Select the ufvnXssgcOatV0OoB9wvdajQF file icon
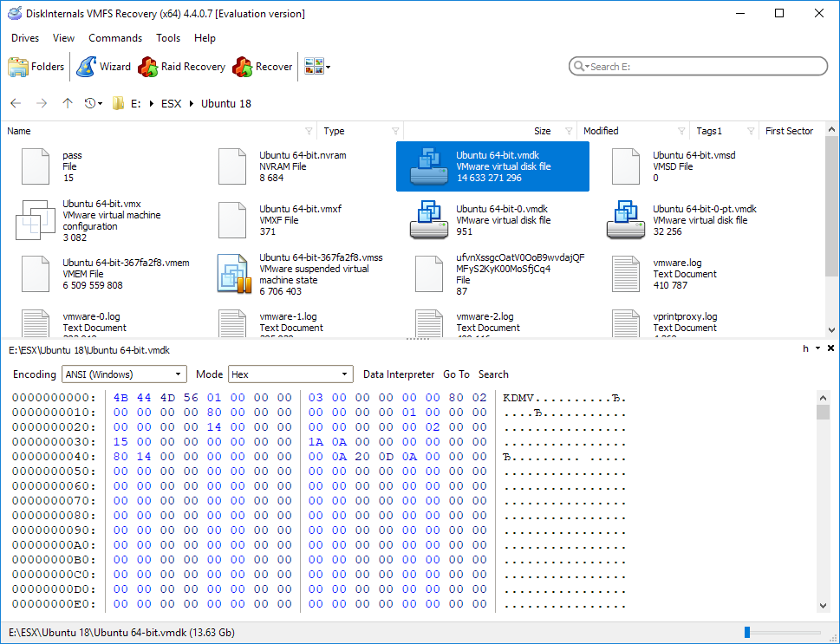 (x=428, y=274)
